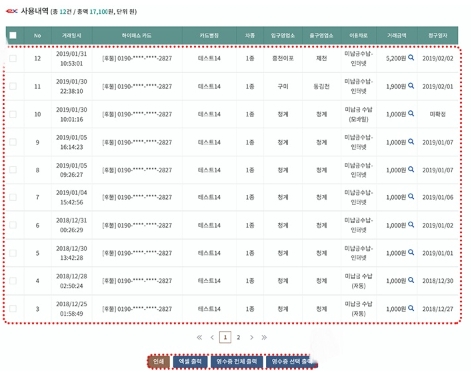The width and height of the screenshot is (471, 373).
Task: Click the 2019/01/30 22:38:10 transaction time
Action: tap(71, 86)
